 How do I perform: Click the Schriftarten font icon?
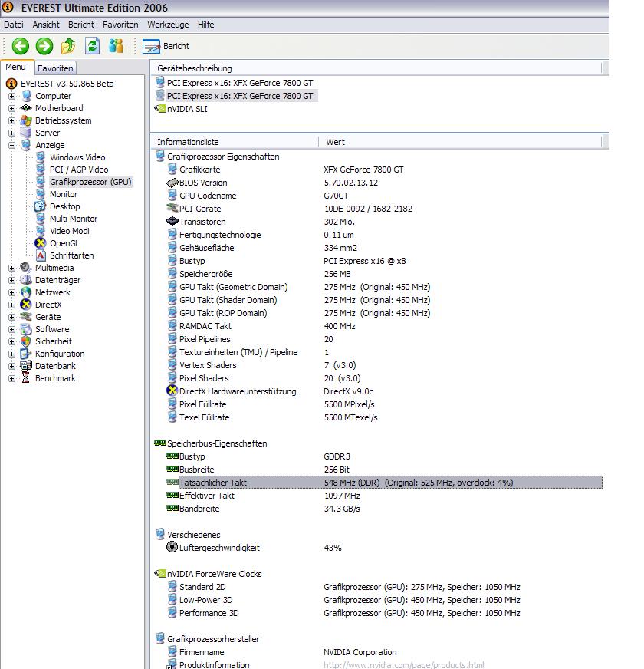click(x=40, y=255)
